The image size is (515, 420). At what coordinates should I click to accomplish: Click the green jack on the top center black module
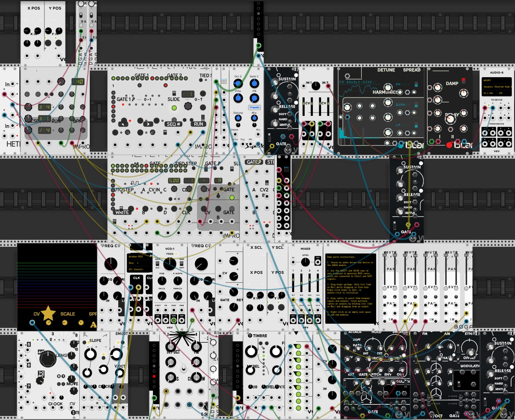click(x=258, y=46)
